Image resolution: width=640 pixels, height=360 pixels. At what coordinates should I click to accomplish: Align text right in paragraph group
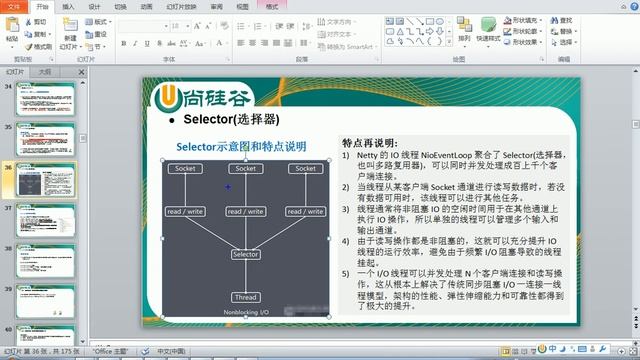click(264, 43)
